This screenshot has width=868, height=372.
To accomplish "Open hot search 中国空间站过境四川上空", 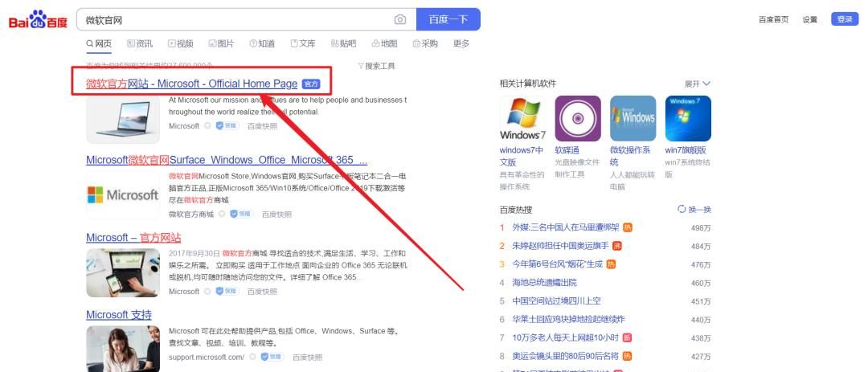I will point(556,301).
